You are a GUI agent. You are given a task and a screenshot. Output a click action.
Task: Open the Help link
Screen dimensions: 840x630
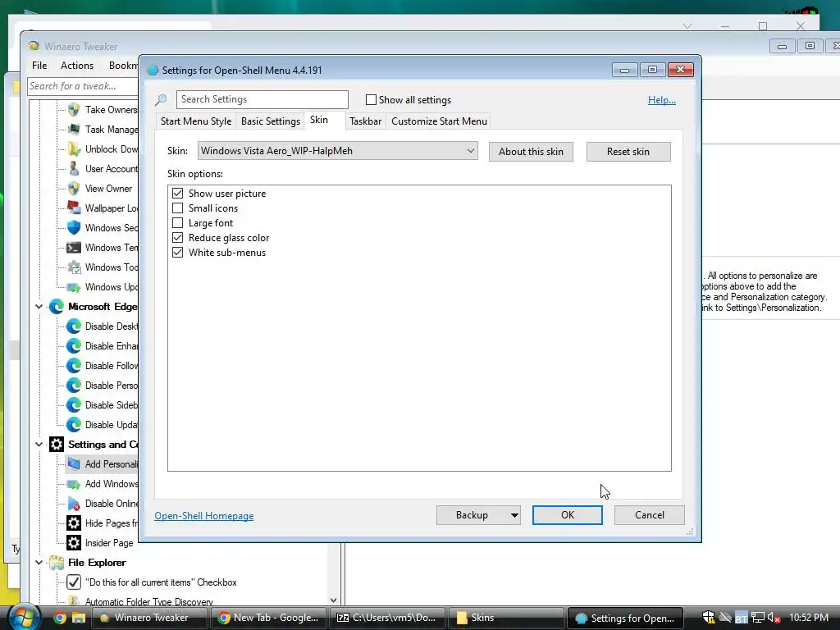[662, 99]
